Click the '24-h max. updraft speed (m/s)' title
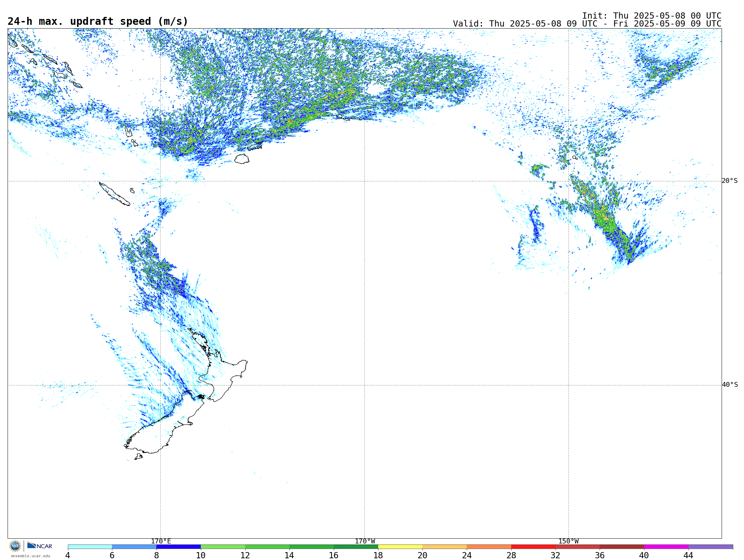 click(x=98, y=22)
